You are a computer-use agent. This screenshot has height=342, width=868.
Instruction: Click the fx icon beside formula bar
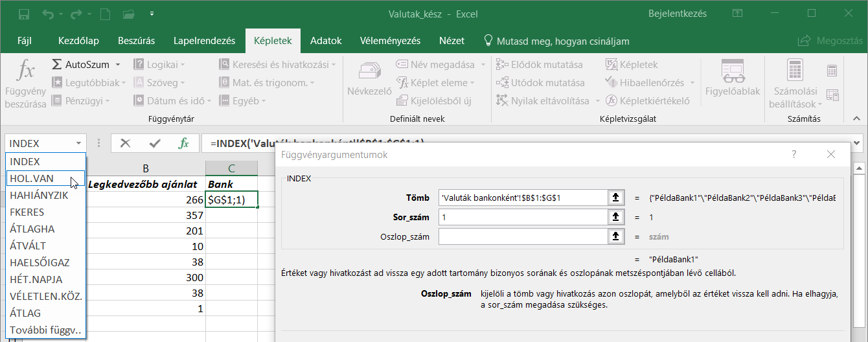pyautogui.click(x=184, y=143)
